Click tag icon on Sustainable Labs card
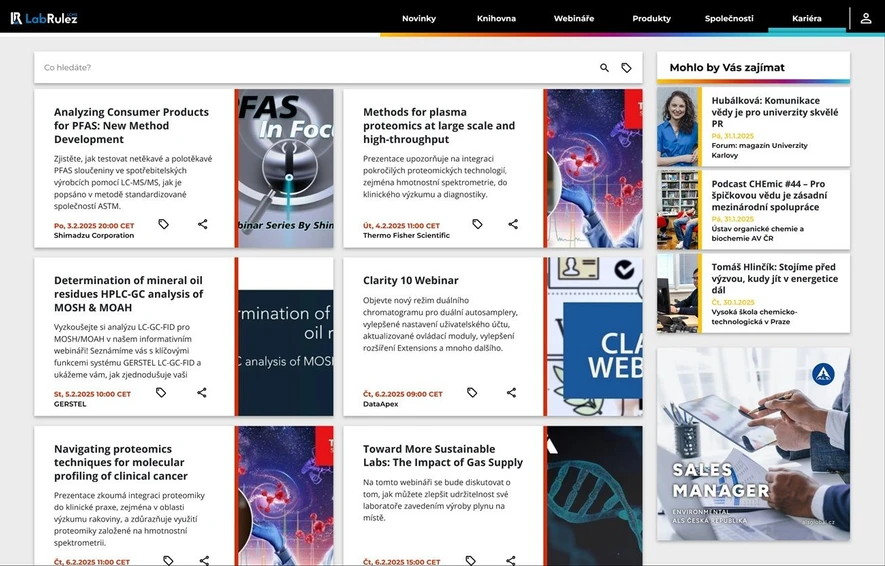The height and width of the screenshot is (566, 885). click(x=470, y=560)
